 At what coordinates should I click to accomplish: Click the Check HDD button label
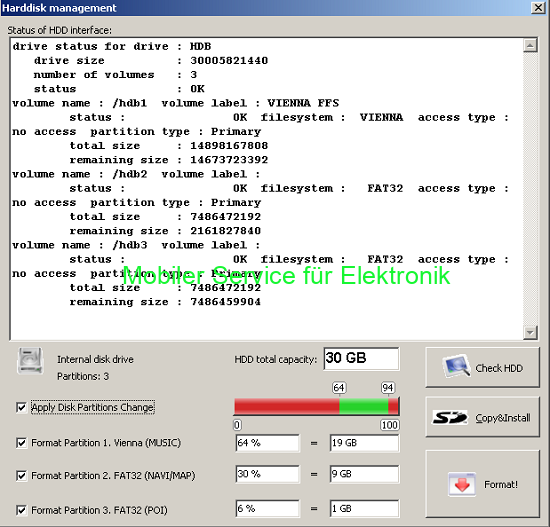coord(499,368)
